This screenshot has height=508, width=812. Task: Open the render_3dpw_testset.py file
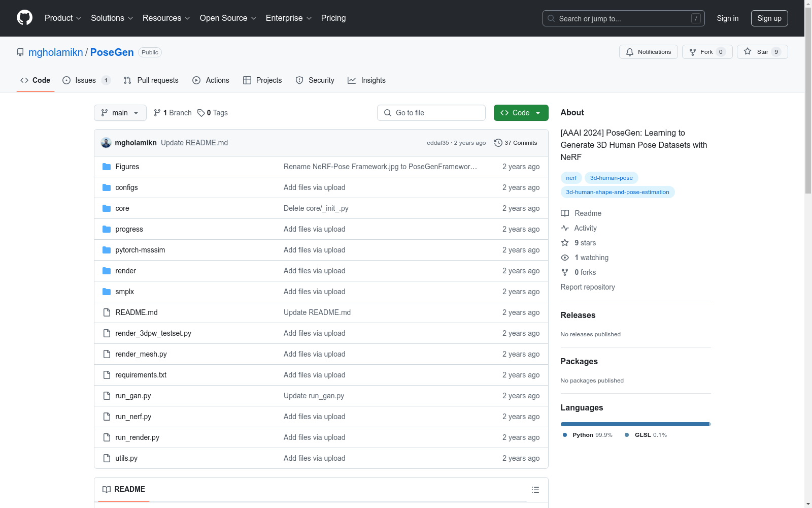(153, 333)
